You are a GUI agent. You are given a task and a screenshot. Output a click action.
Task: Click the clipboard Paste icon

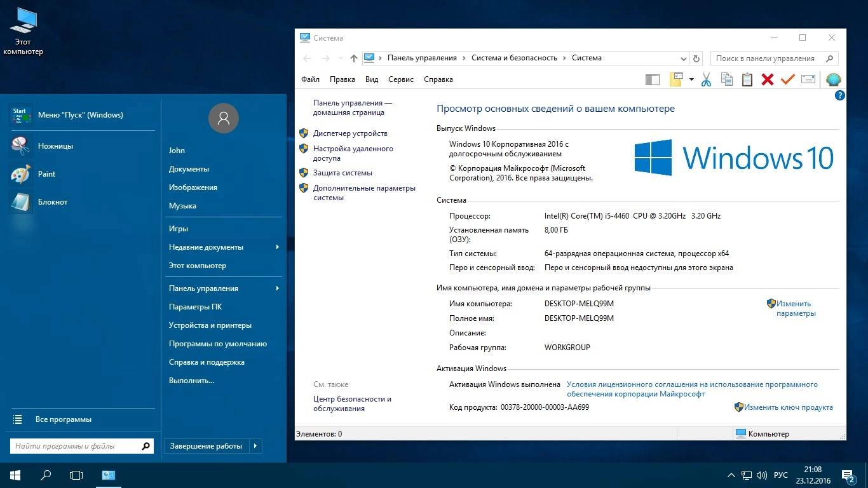747,79
